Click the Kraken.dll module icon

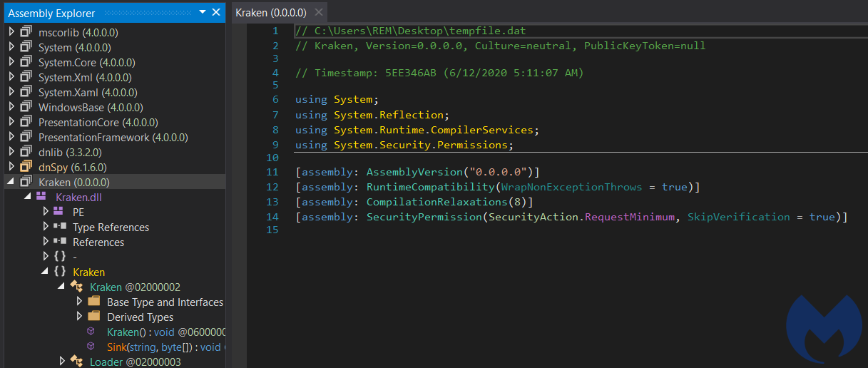tap(42, 196)
